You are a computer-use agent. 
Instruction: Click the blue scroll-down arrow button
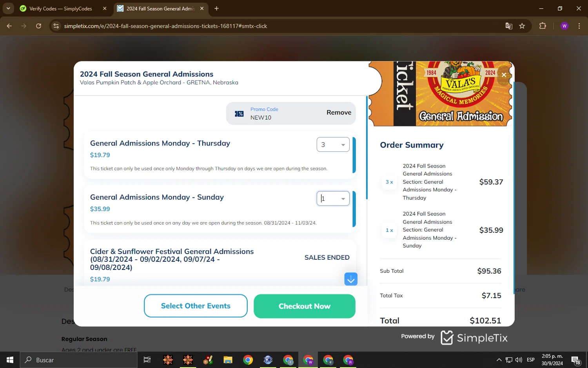(x=351, y=279)
